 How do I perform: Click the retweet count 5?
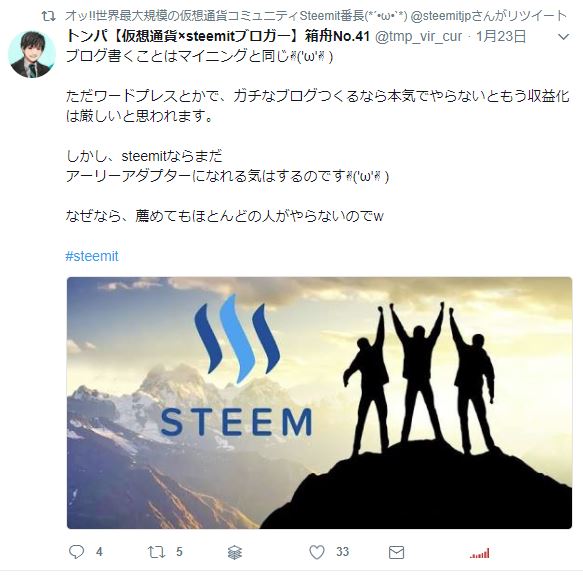(x=179, y=552)
